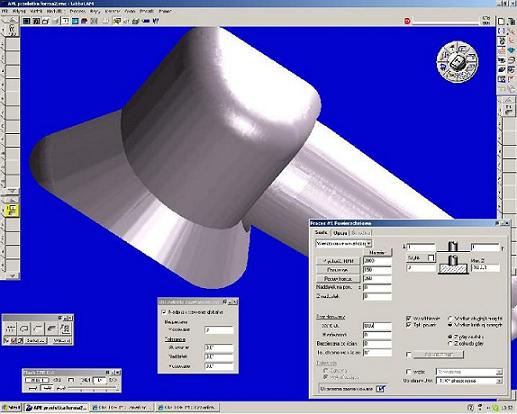This screenshot has height=414, width=517.
Task: Open the Plik menu
Action: click(x=5, y=11)
